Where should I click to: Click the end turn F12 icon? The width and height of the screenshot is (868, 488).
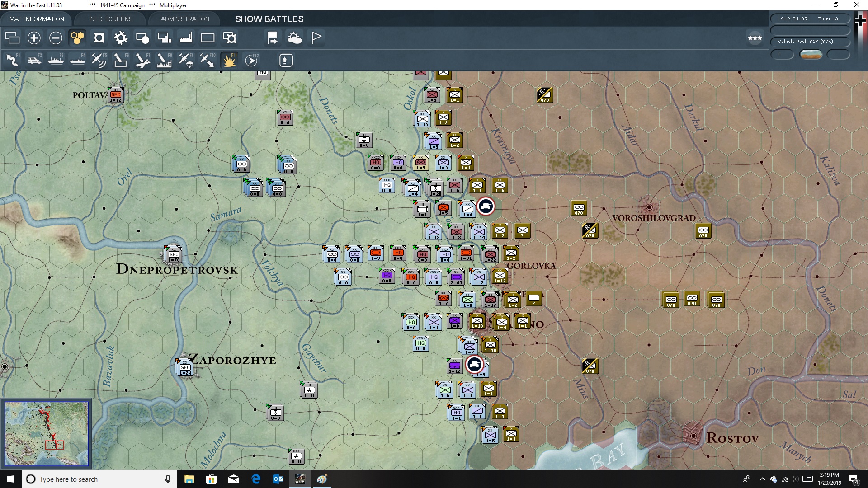[x=251, y=60]
